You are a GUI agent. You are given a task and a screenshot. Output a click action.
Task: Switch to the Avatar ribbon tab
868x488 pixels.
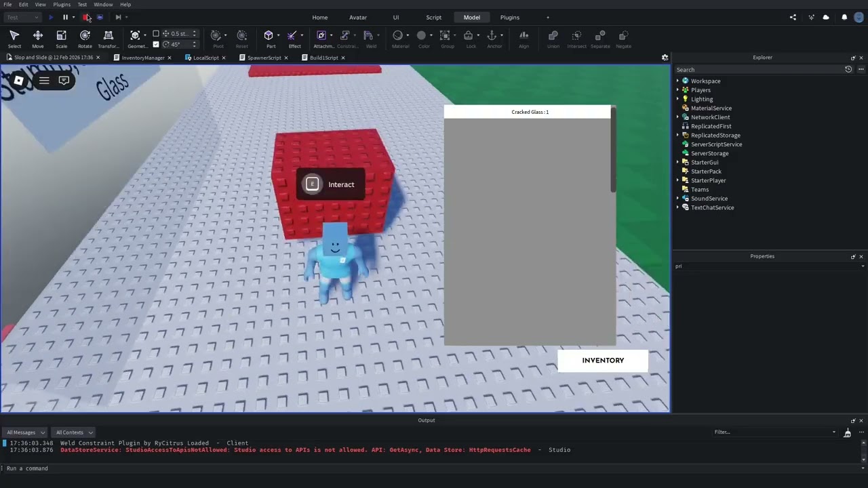tap(358, 17)
